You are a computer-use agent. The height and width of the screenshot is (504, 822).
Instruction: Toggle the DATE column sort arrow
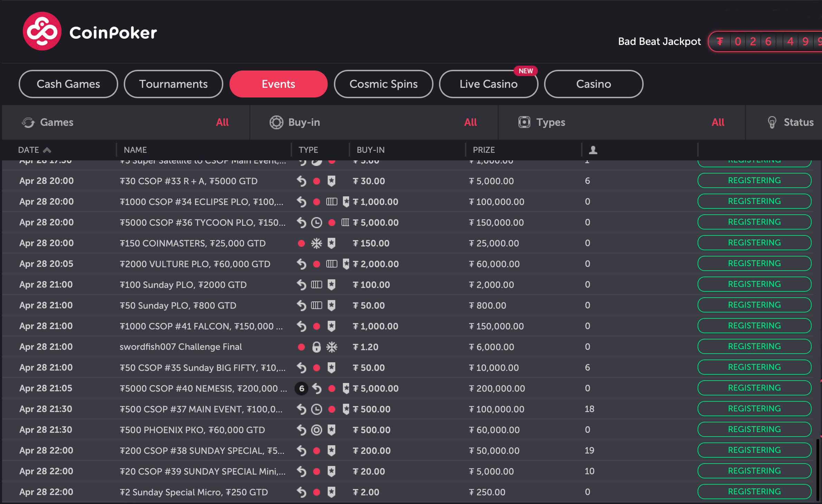click(47, 150)
